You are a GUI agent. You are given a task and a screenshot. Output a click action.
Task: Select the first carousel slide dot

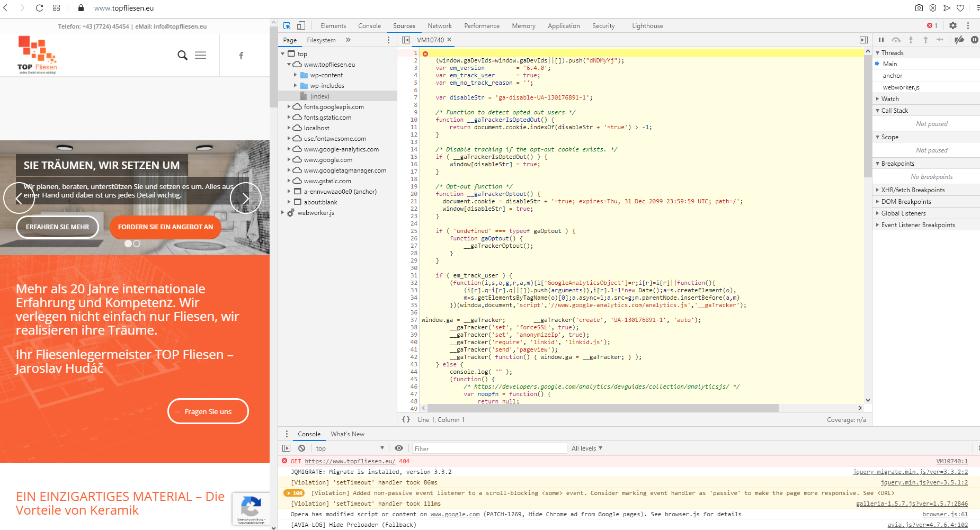pos(128,244)
